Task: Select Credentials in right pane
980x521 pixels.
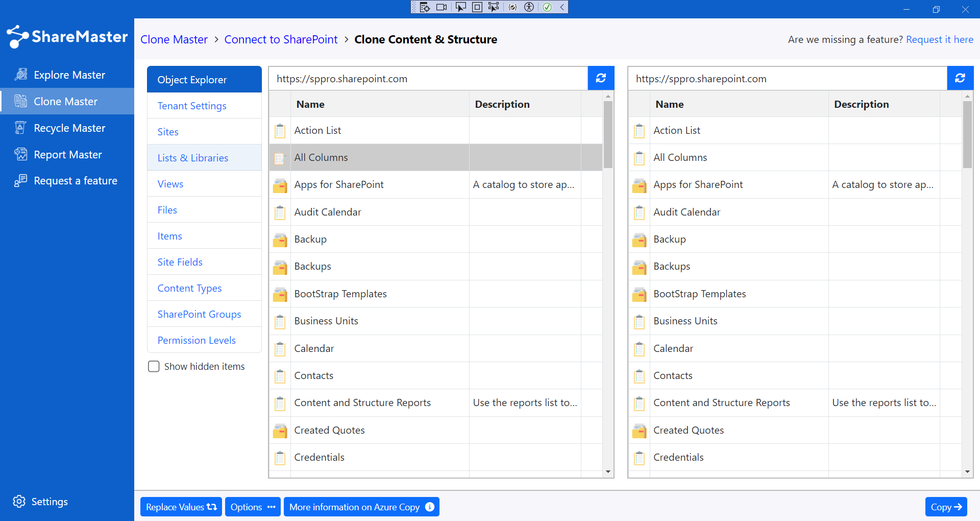Action: (x=795, y=457)
